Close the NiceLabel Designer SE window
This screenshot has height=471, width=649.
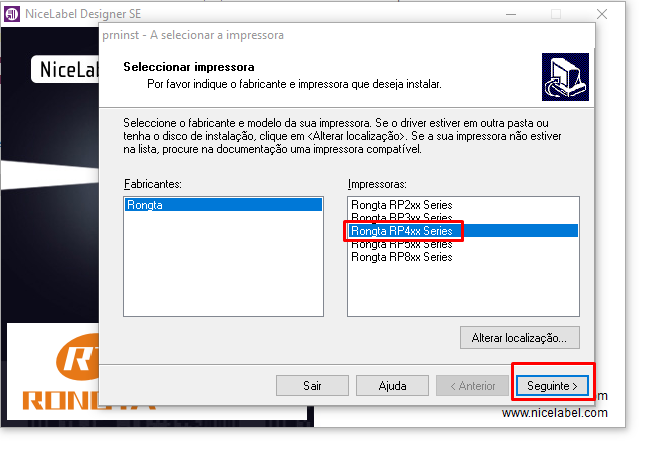tap(602, 14)
